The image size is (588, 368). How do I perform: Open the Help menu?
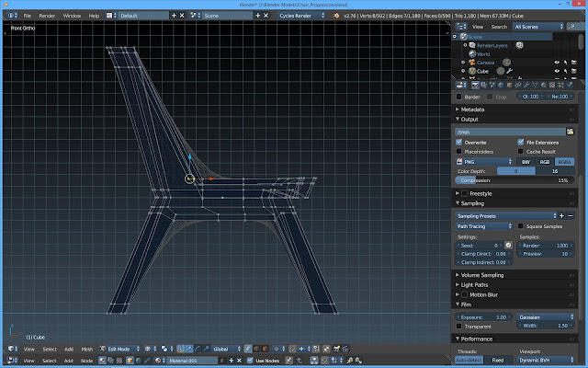pyautogui.click(x=94, y=16)
